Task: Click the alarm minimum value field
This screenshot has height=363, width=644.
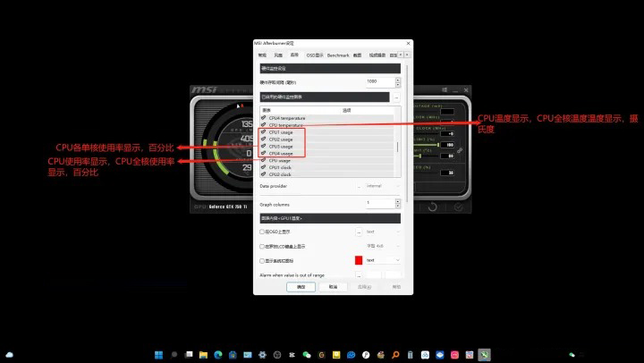Action: [x=373, y=275]
